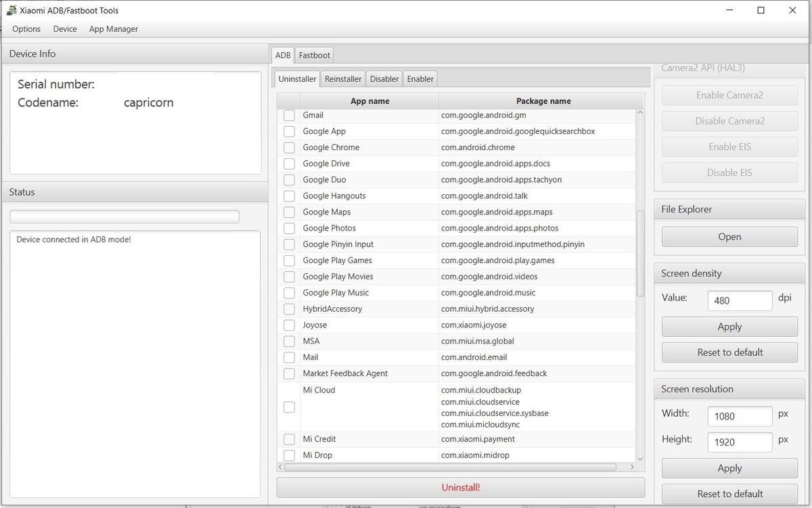This screenshot has height=508, width=812.
Task: Click the screen resolution Width field
Action: (x=740, y=417)
